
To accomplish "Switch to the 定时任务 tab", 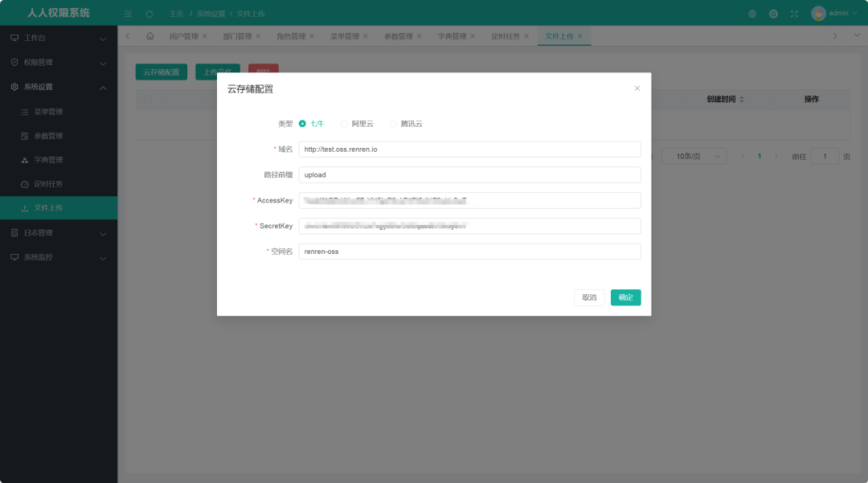I will (x=506, y=36).
